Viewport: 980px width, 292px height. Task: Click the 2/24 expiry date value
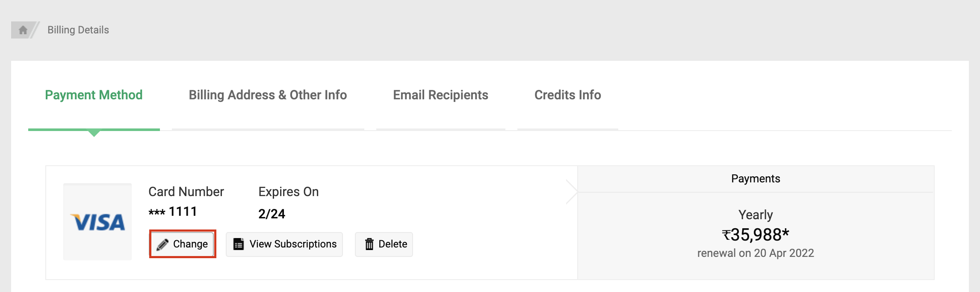272,214
